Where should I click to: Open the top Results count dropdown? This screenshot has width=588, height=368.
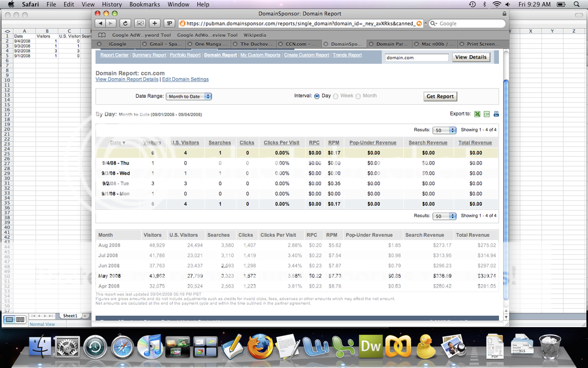pos(445,131)
